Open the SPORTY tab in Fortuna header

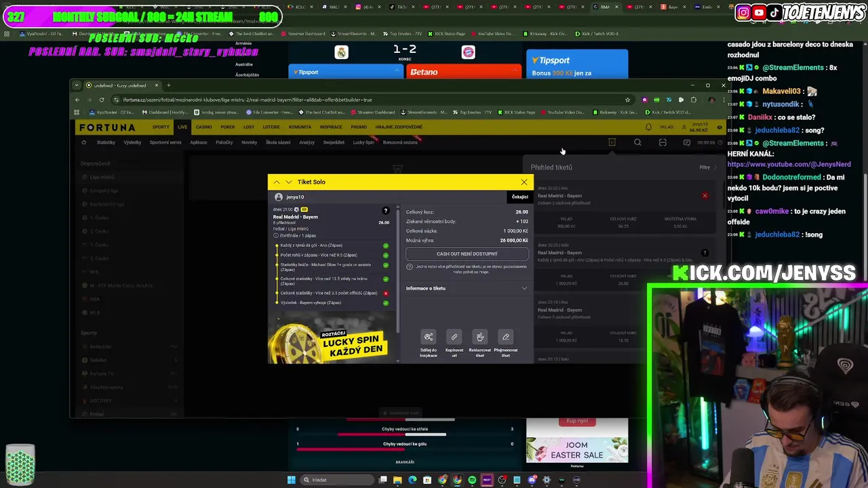click(x=161, y=127)
